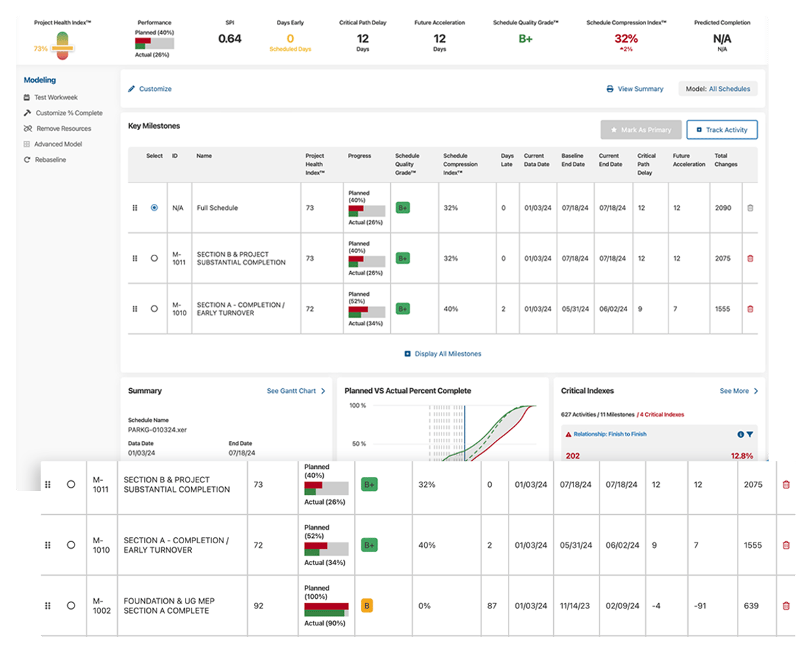Select M-1011 radio in enlarged bottom table
Viewport: 812px width, 651px height.
click(71, 484)
